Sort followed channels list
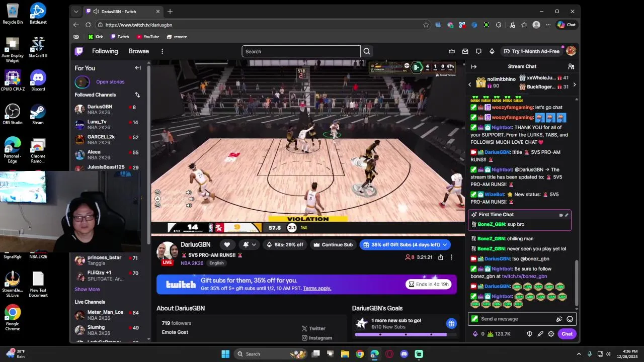 (137, 95)
